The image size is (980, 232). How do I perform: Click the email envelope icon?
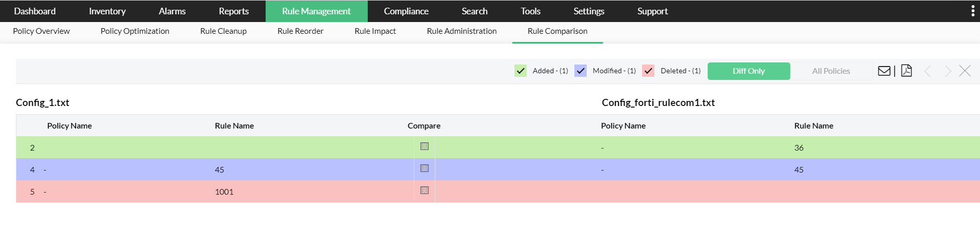[884, 71]
